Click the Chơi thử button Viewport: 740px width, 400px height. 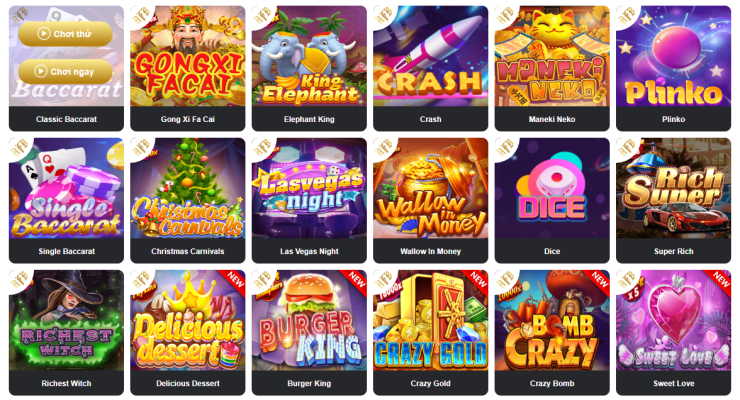(66, 34)
